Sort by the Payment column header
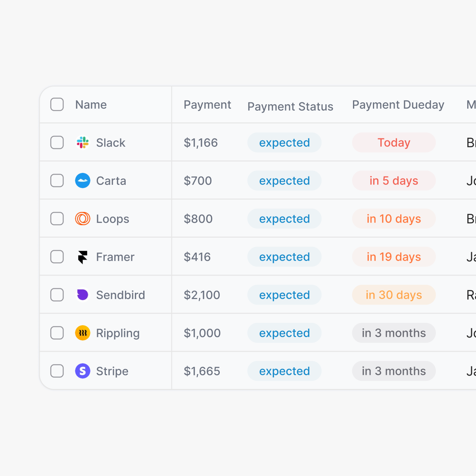The height and width of the screenshot is (476, 476). pyautogui.click(x=207, y=105)
